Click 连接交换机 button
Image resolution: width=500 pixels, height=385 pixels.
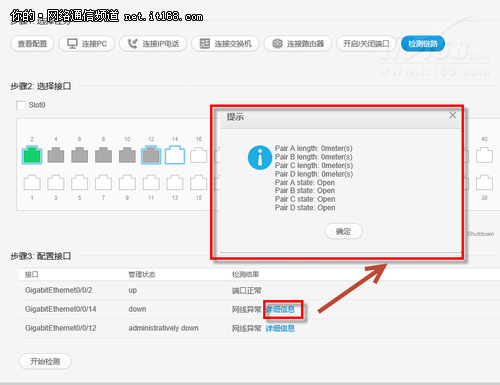(x=225, y=44)
